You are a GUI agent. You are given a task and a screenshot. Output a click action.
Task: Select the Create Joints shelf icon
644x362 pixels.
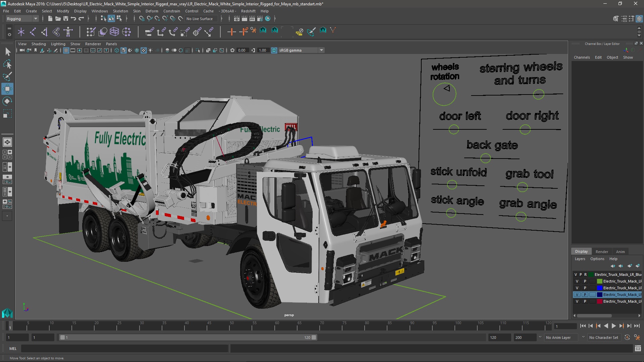(x=33, y=32)
